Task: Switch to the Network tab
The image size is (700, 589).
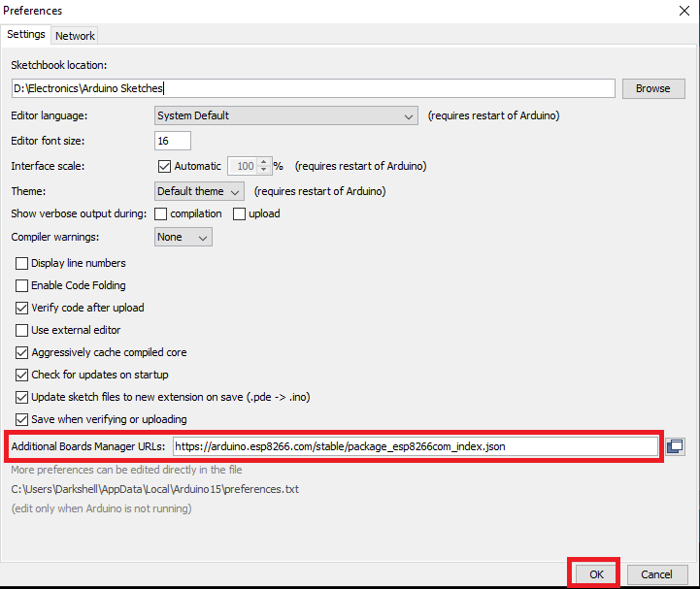Action: (x=75, y=36)
